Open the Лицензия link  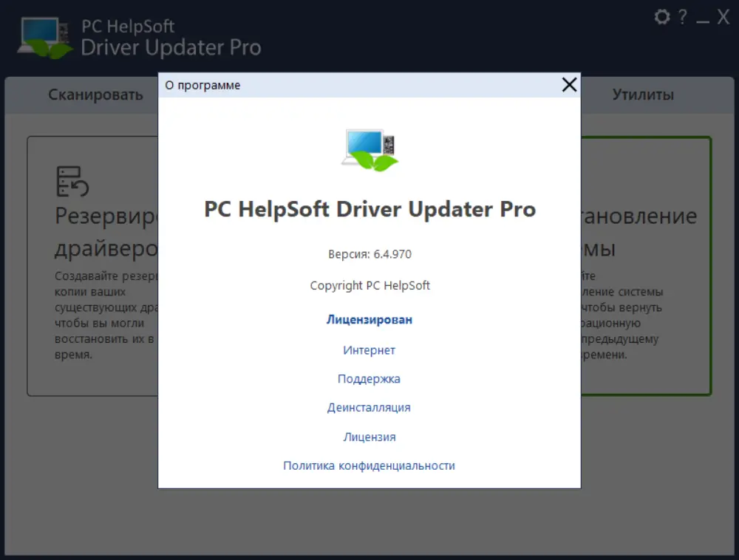(369, 437)
